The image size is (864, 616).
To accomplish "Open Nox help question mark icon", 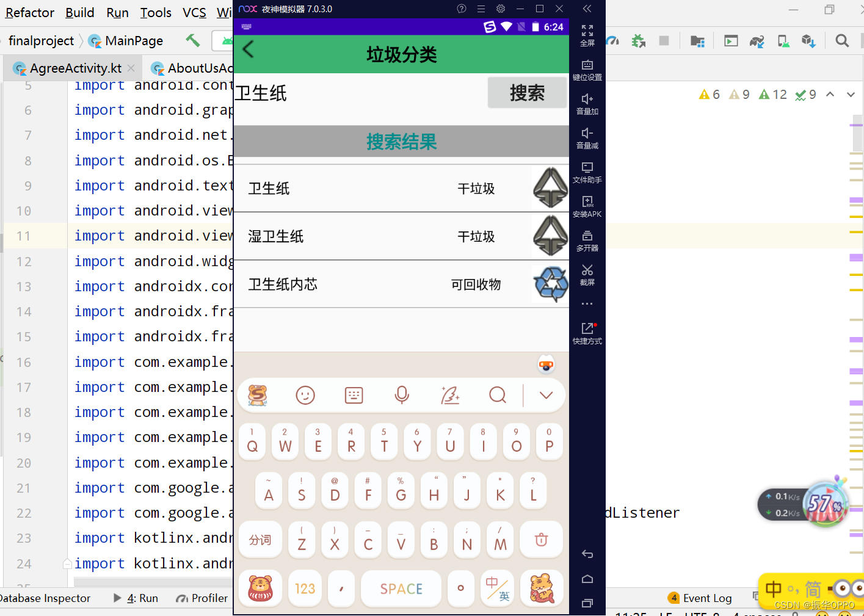I will [x=462, y=9].
